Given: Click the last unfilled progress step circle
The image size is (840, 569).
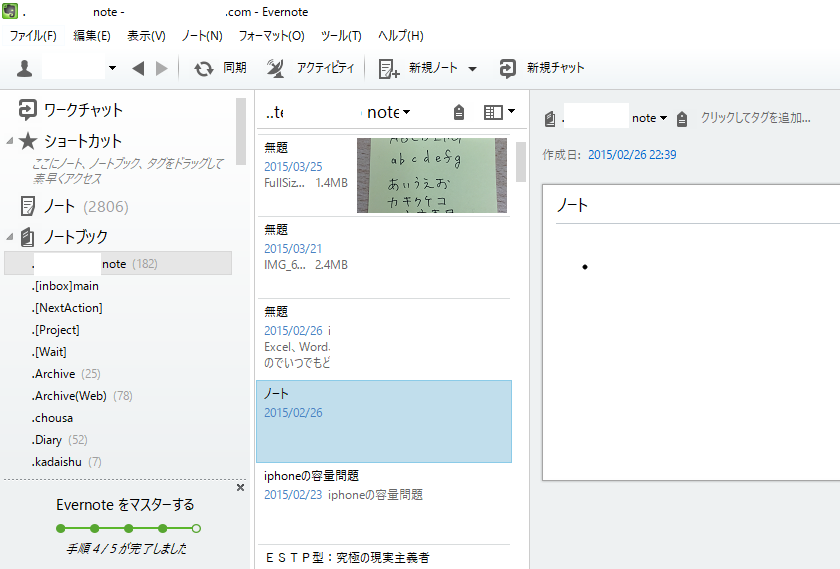Looking at the screenshot, I should [196, 529].
